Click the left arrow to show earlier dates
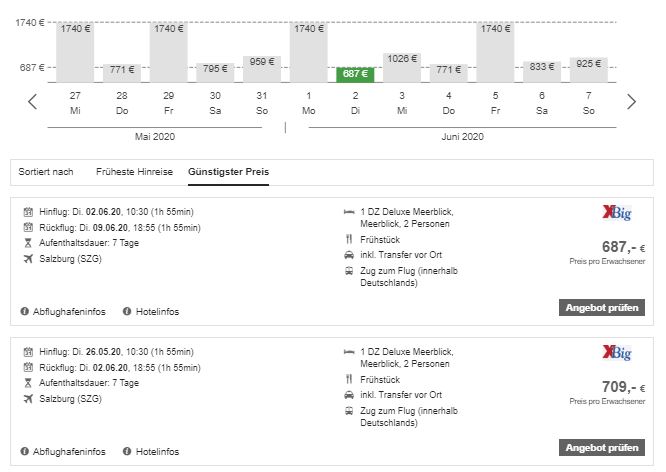 pyautogui.click(x=32, y=102)
